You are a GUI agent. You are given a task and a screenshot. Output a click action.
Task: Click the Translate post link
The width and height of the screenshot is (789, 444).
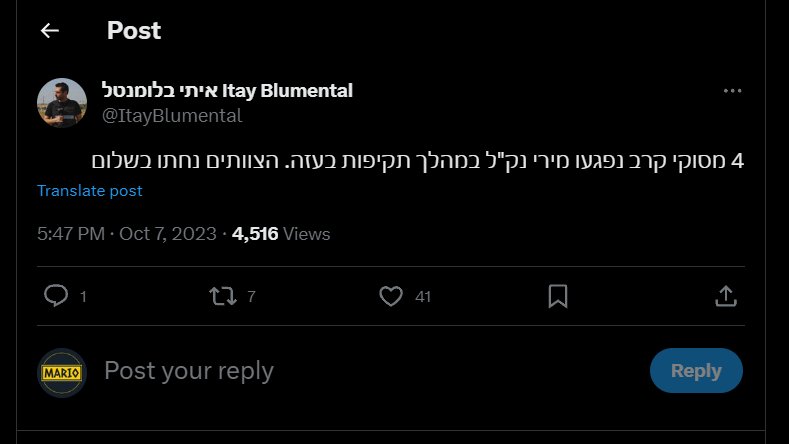coord(89,190)
